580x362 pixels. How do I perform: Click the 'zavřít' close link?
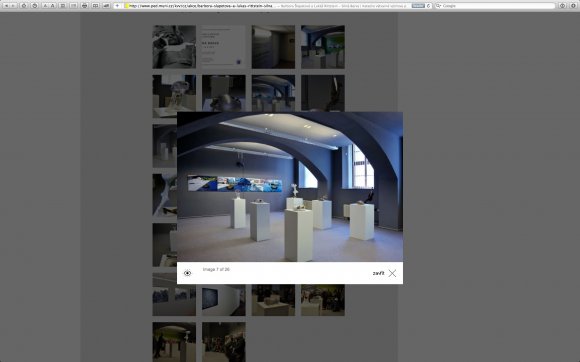click(x=378, y=273)
